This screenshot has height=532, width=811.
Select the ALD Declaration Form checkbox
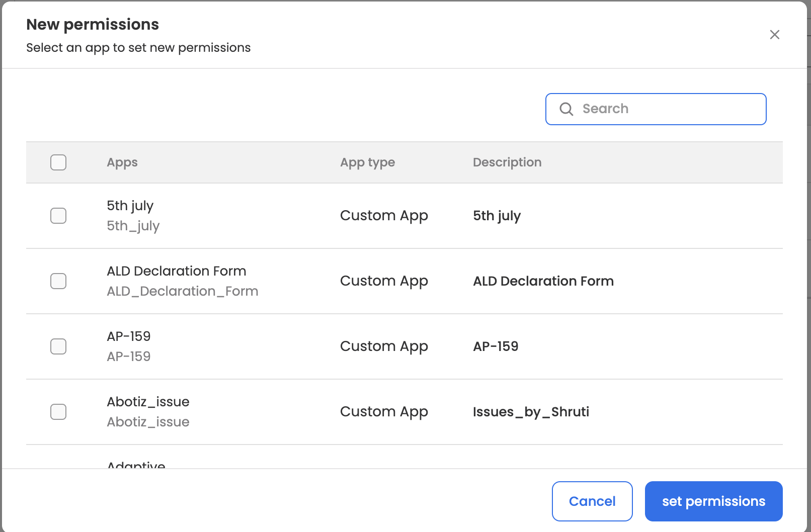(x=58, y=281)
